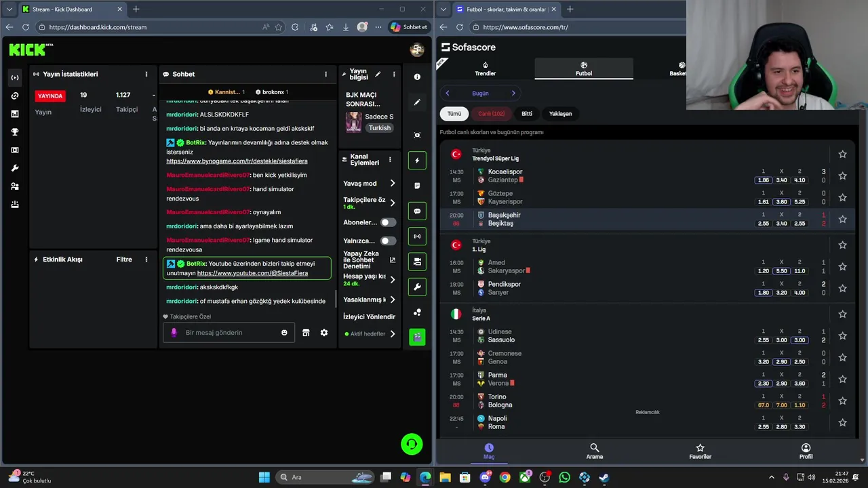Open the community users icon in Kick sidebar
Screen dimensions: 868x488
click(x=15, y=186)
